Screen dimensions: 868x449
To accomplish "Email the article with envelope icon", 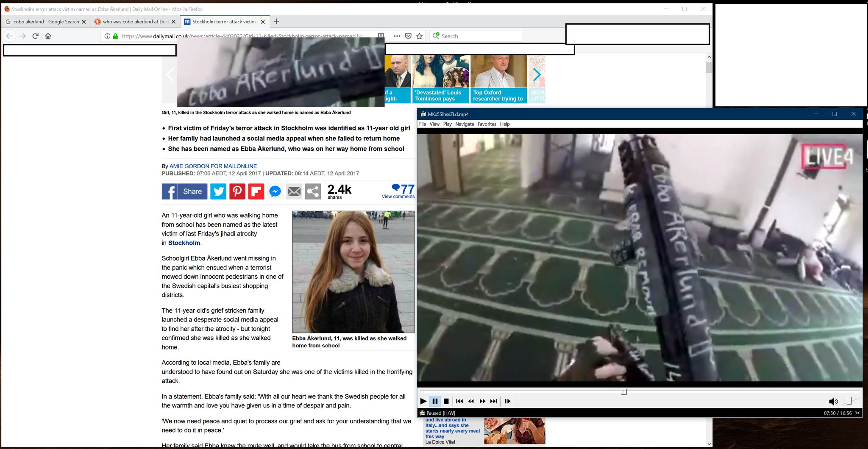I will (294, 191).
